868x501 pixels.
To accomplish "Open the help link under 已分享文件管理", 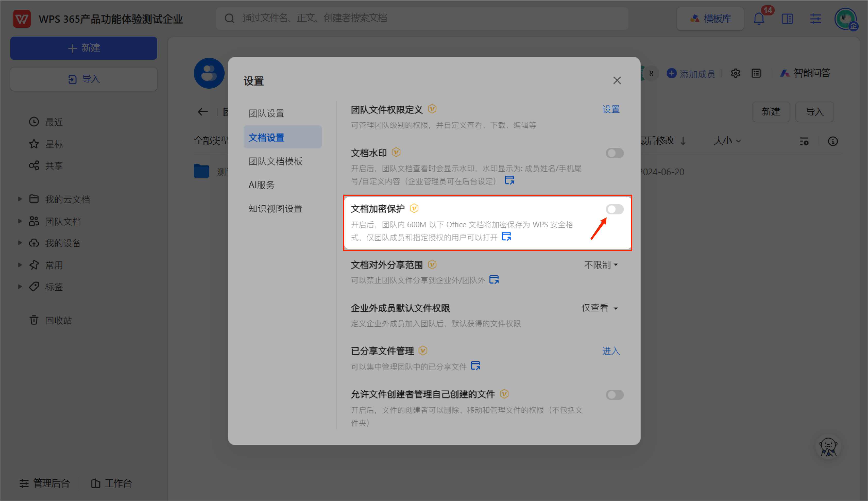I will [x=475, y=366].
